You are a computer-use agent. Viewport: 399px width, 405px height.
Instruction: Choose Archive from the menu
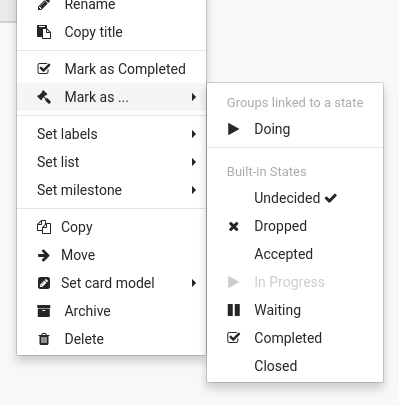click(111, 311)
